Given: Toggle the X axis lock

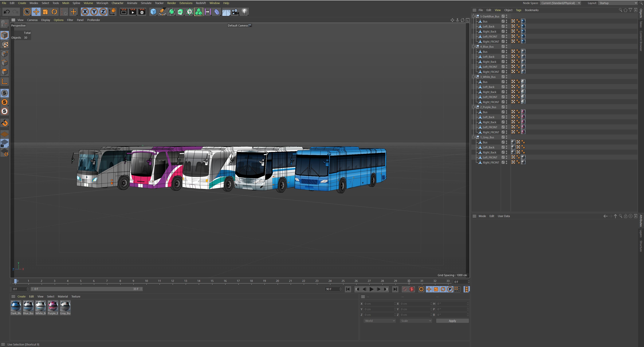Looking at the screenshot, I should tap(85, 12).
